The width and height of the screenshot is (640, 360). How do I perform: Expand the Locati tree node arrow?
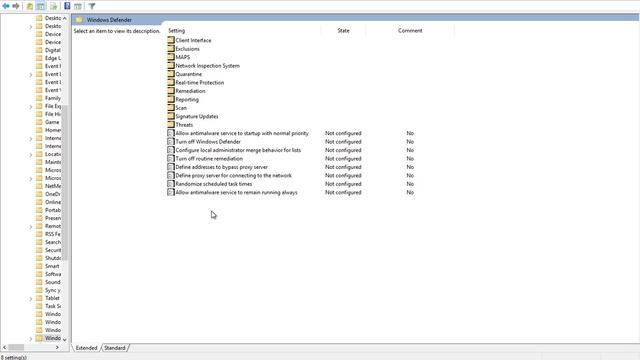(x=31, y=155)
